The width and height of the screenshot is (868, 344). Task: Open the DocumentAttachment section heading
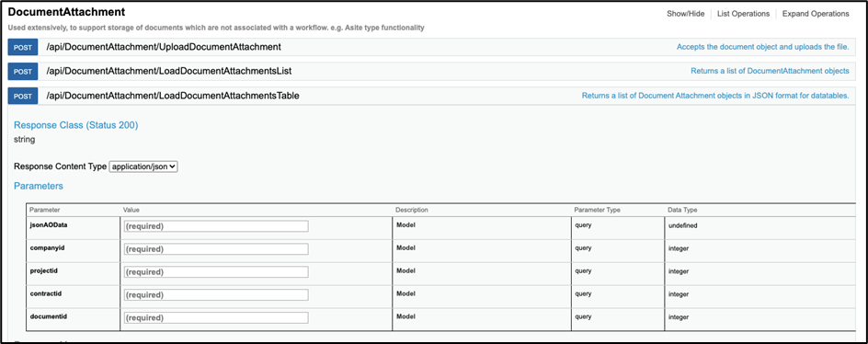click(66, 12)
